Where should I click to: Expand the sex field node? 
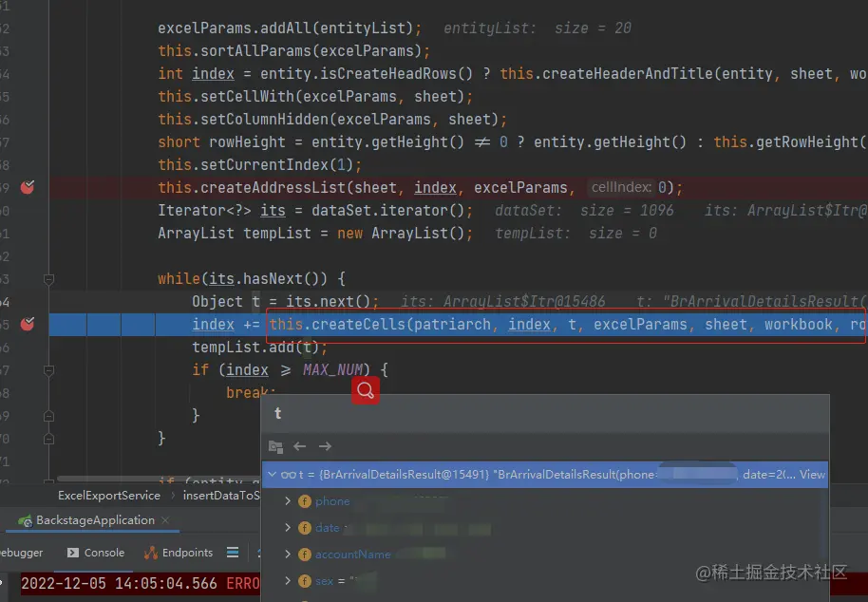coord(288,580)
